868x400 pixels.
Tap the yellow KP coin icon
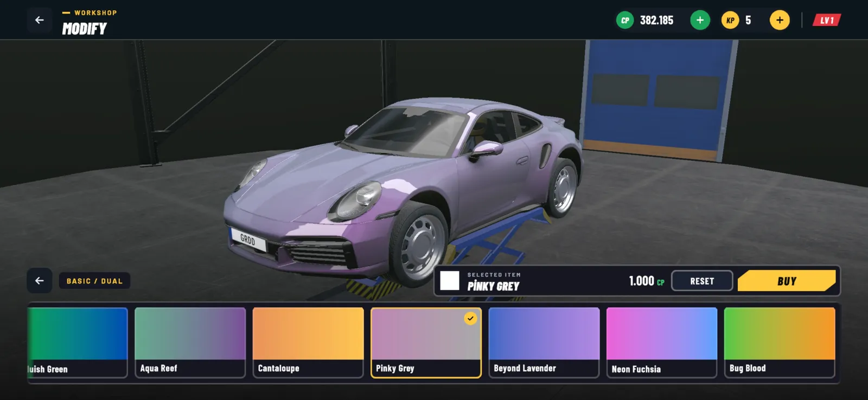point(730,20)
